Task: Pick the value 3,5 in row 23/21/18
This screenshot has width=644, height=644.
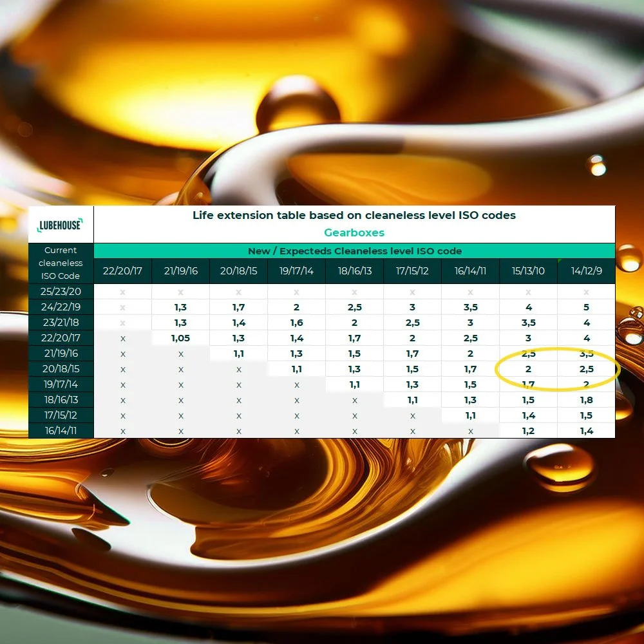Action: click(528, 323)
